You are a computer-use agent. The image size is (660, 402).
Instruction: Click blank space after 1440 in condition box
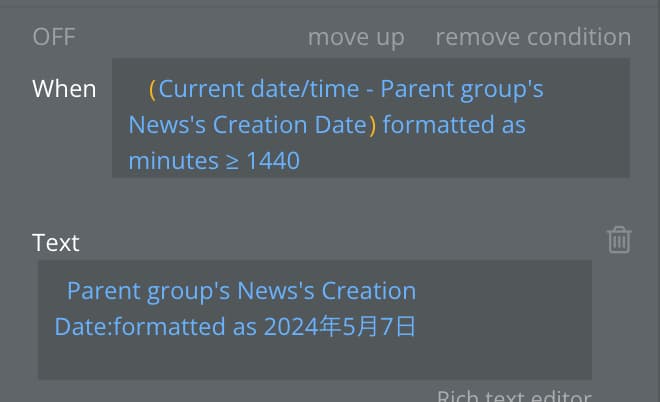(x=463, y=161)
